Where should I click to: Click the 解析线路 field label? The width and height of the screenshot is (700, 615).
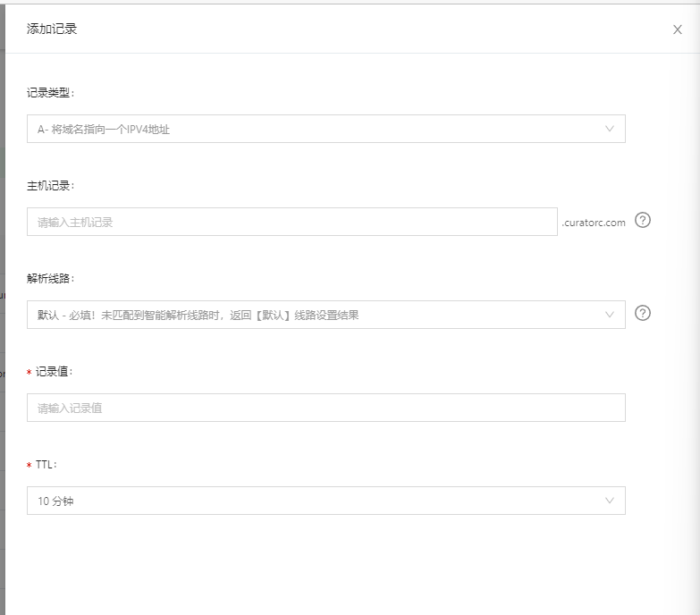click(x=51, y=278)
